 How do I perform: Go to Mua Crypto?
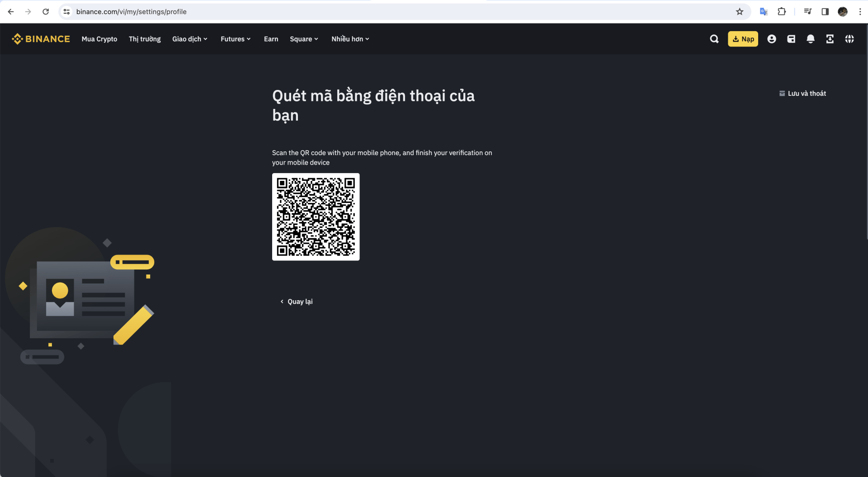click(x=99, y=39)
